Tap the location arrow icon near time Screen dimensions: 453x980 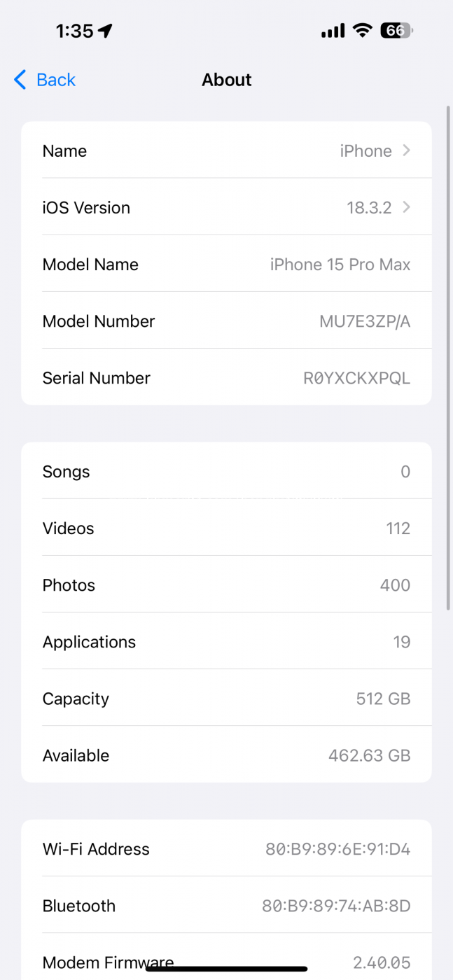[105, 31]
